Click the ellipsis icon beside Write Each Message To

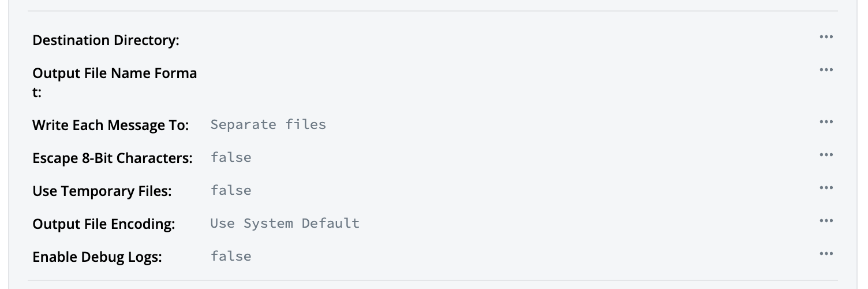pos(826,122)
